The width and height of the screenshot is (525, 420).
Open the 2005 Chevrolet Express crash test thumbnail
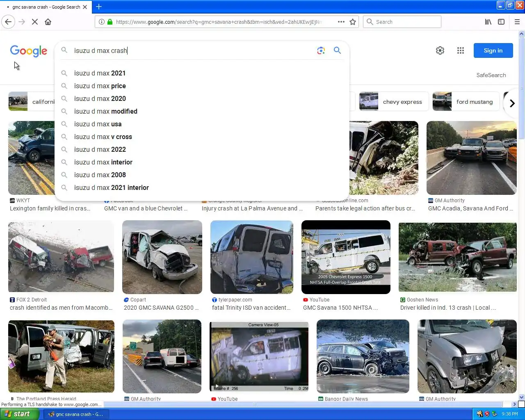click(x=346, y=257)
